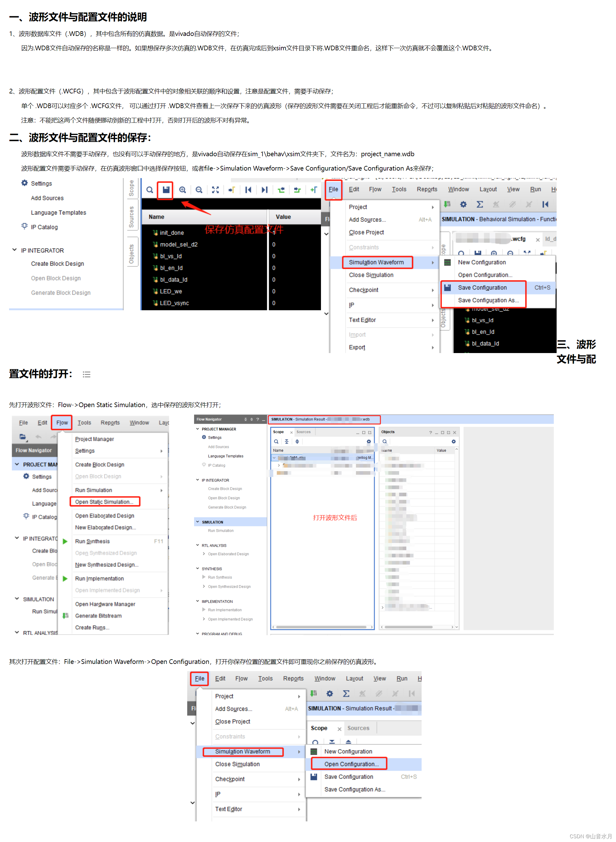The image size is (616, 842).
Task: Expand the last Objects tree row chevron
Action: click(382, 607)
